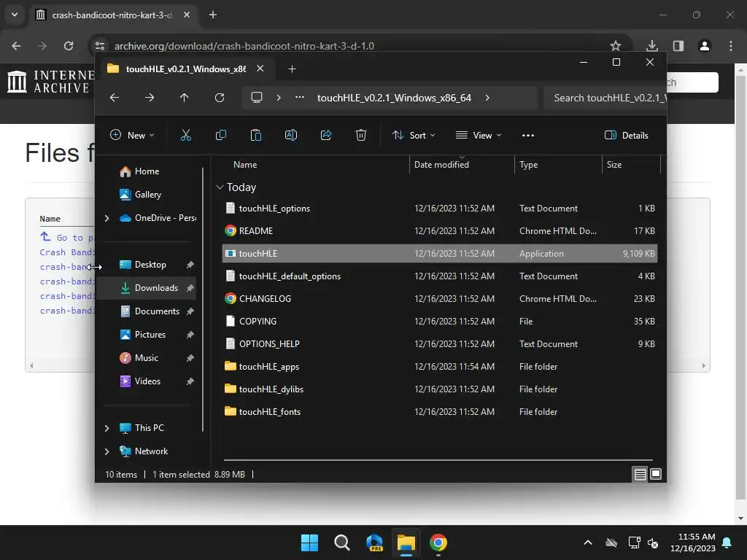The height and width of the screenshot is (560, 747).
Task: Go back in File Explorer
Action: pos(115,98)
